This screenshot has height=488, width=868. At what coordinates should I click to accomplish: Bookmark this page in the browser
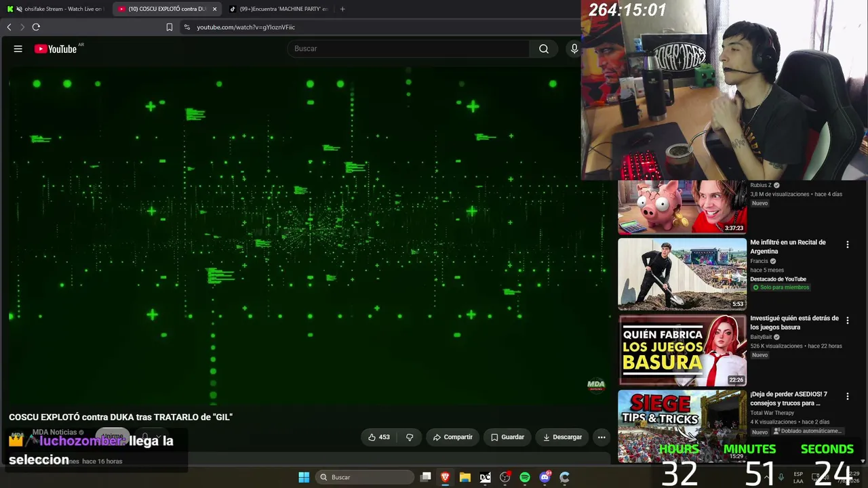170,27
